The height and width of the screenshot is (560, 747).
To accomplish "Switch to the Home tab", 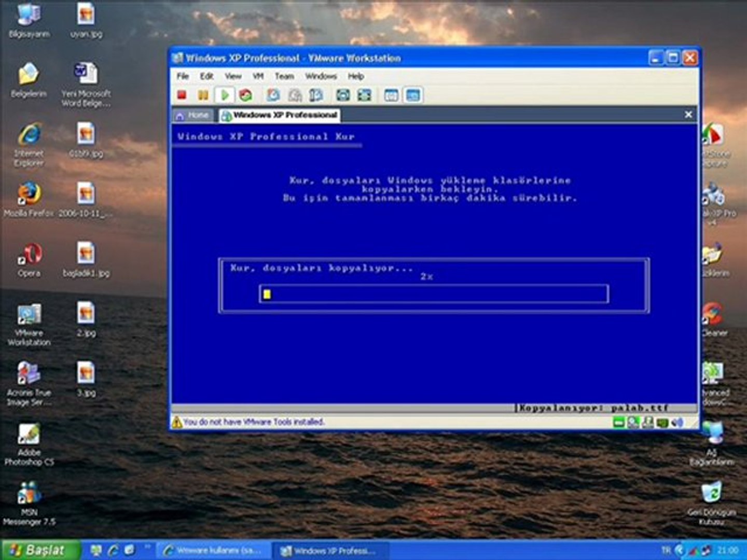I will (192, 115).
